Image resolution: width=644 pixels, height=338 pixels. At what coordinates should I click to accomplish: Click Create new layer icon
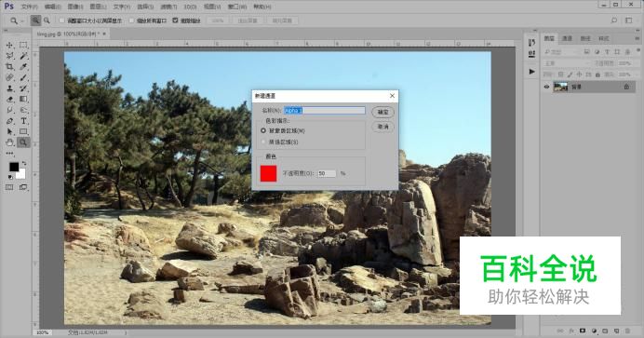tap(616, 331)
